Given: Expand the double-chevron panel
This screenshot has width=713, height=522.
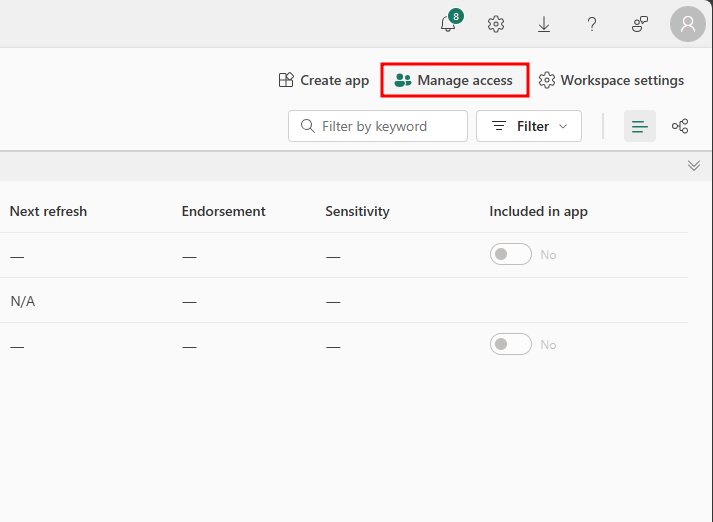Looking at the screenshot, I should (693, 166).
